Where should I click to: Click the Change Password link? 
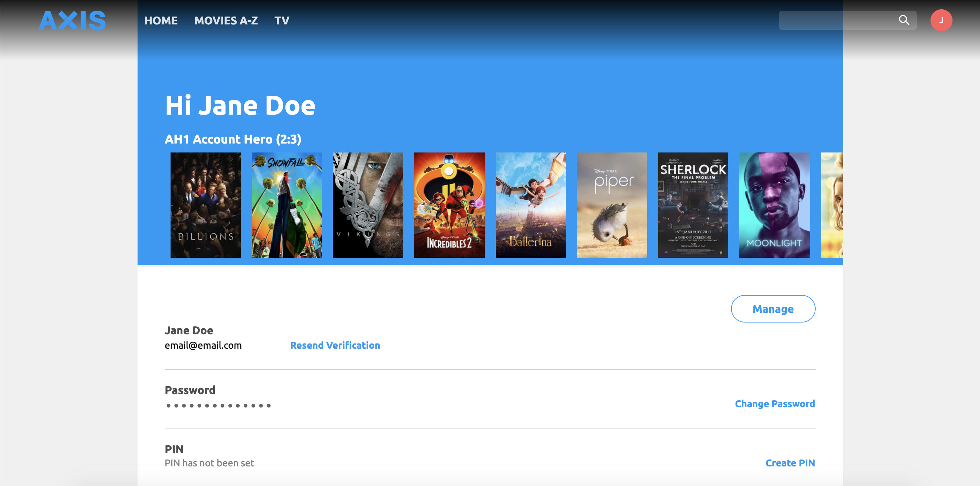pos(775,404)
